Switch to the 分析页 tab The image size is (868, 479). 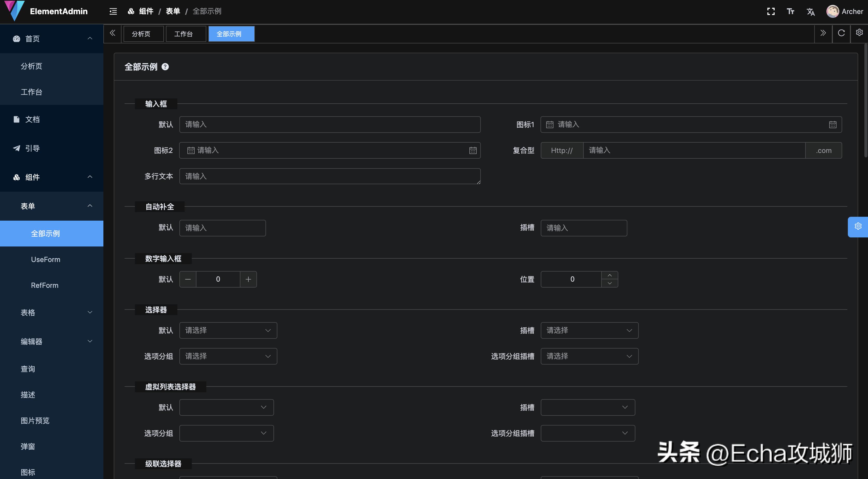[x=143, y=34]
